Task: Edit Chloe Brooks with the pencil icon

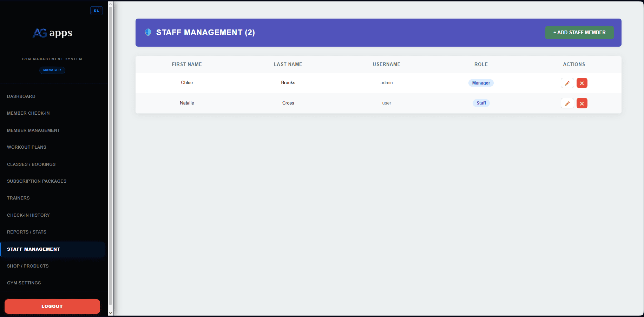Action: click(567, 83)
